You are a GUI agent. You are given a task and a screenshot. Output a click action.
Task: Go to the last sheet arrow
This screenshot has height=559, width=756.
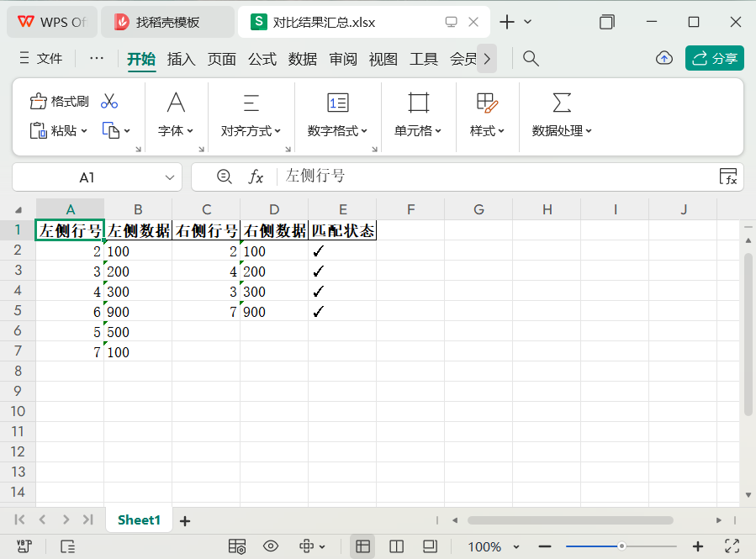[x=87, y=519]
